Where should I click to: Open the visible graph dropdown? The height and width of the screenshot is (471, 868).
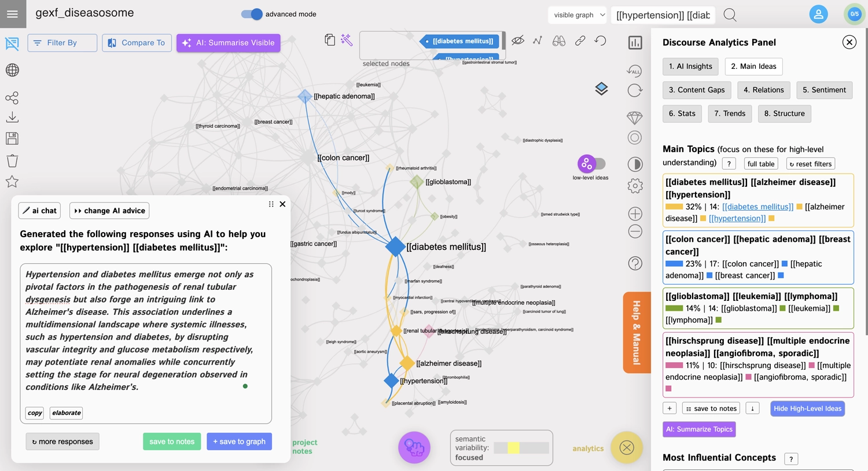pyautogui.click(x=578, y=15)
